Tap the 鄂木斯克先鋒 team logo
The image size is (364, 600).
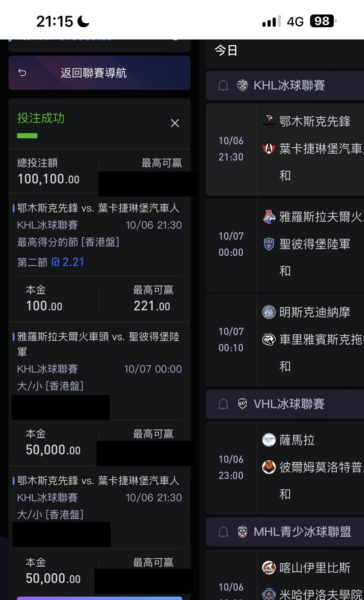point(269,121)
